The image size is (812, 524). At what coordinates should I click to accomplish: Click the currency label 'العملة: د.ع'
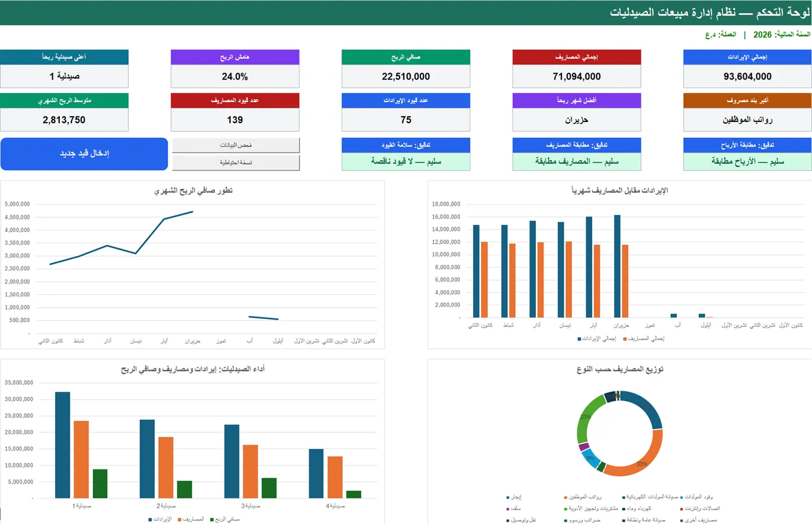[x=720, y=35]
